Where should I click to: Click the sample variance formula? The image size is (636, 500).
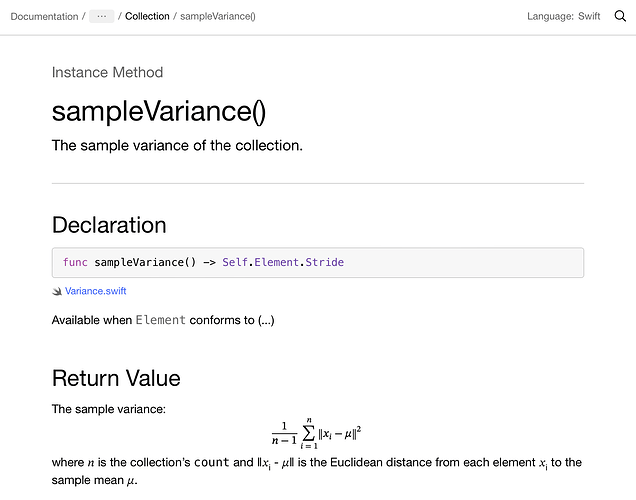click(x=317, y=433)
